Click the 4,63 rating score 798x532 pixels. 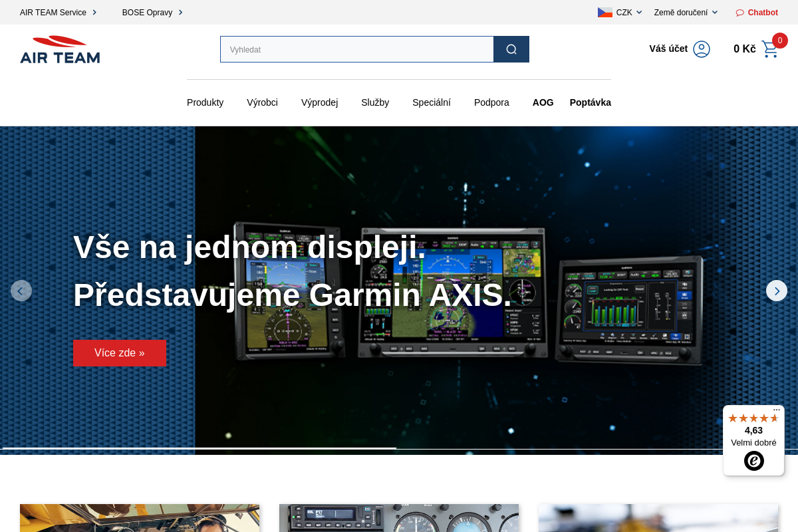pos(754,430)
